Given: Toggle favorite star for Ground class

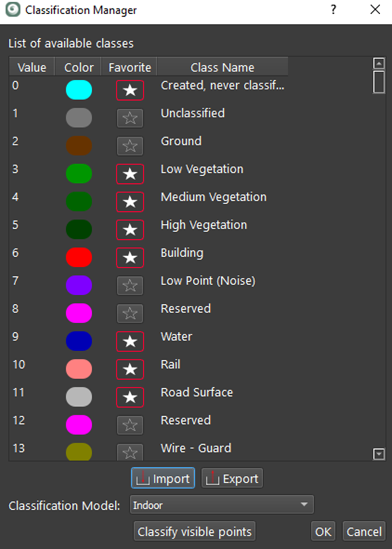Looking at the screenshot, I should [x=130, y=146].
